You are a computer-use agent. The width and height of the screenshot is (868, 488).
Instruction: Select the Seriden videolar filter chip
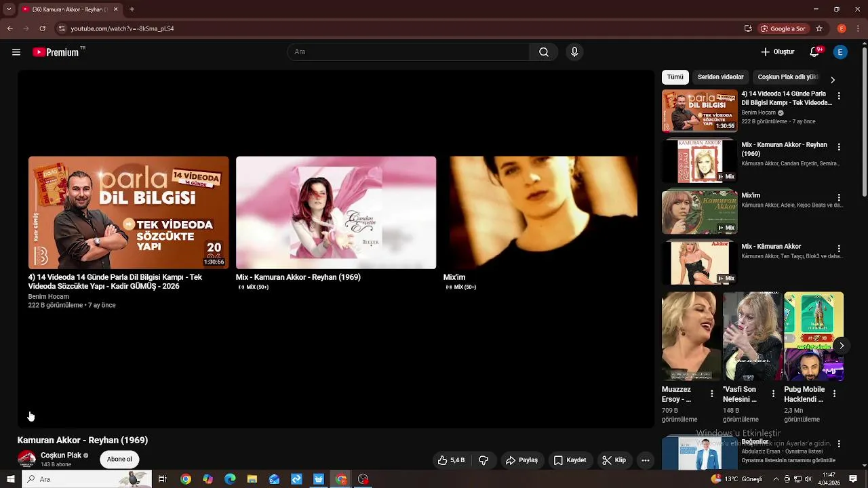(x=720, y=77)
